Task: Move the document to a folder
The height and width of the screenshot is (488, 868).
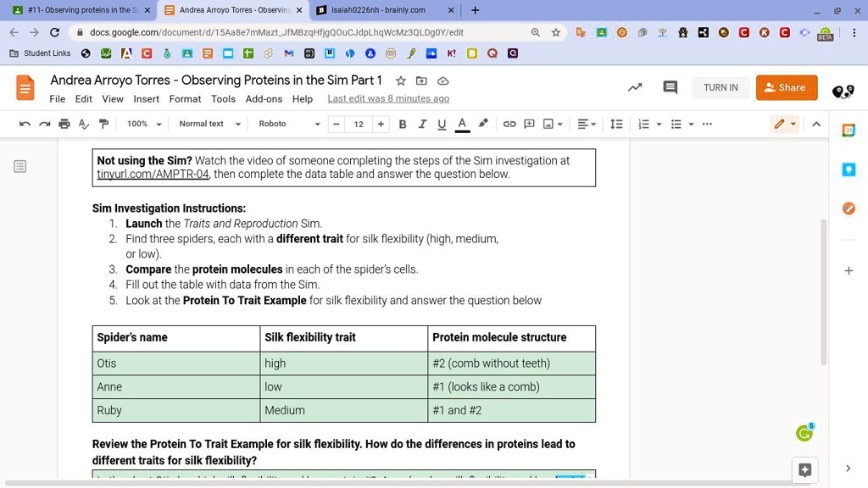Action: pos(421,80)
